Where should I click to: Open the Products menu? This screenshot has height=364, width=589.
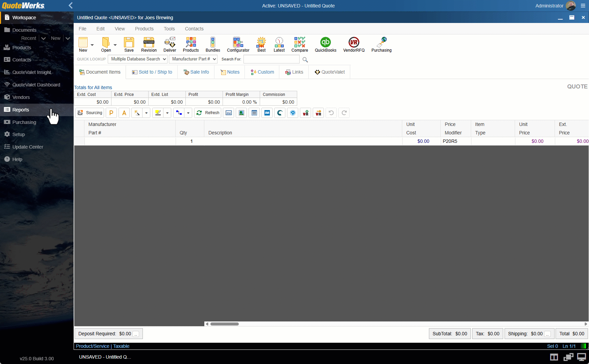click(x=144, y=29)
